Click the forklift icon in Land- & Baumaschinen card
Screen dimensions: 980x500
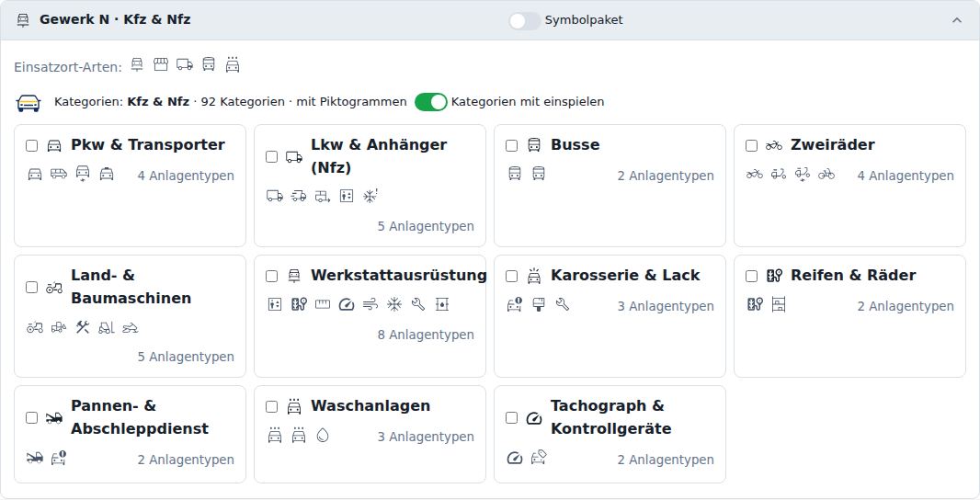[107, 327]
